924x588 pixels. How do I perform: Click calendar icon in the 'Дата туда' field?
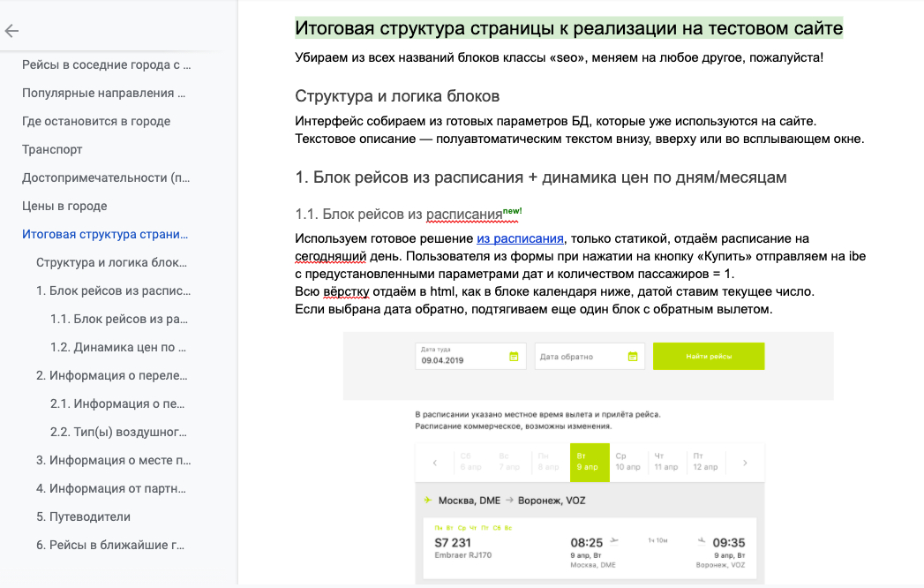tap(514, 357)
